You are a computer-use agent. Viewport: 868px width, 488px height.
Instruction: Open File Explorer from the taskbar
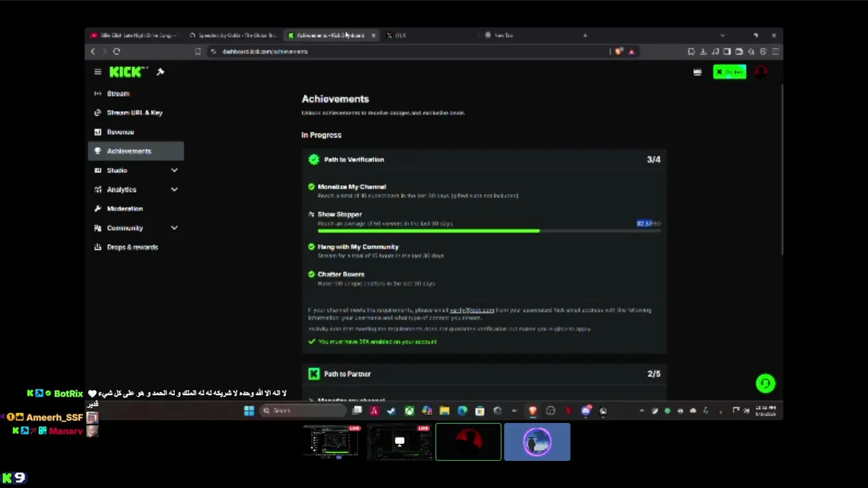coord(444,410)
